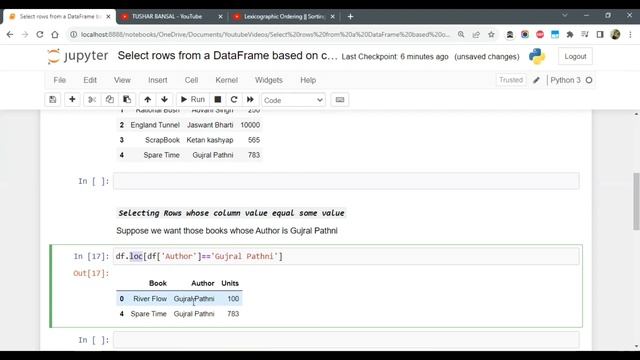The image size is (640, 360).
Task: Run the selected cell
Action: click(193, 100)
